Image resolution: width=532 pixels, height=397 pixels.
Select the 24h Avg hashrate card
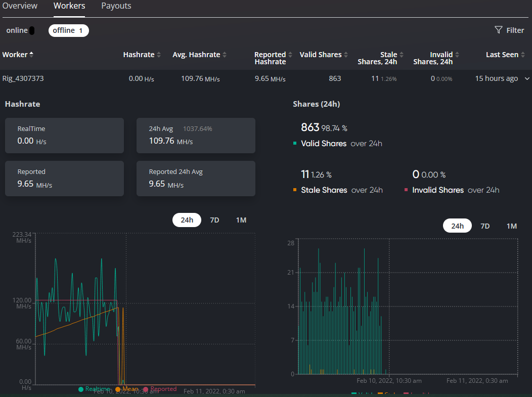(x=196, y=136)
